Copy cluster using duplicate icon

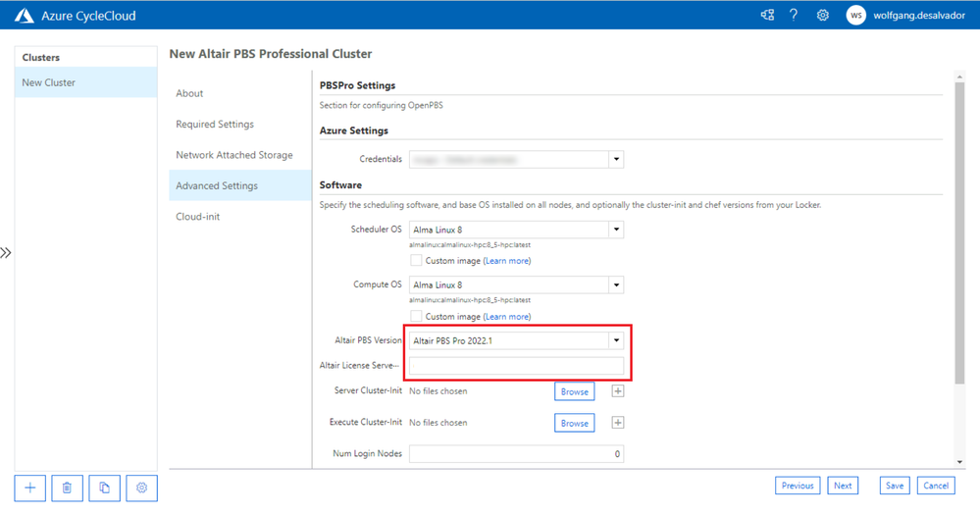pos(104,488)
